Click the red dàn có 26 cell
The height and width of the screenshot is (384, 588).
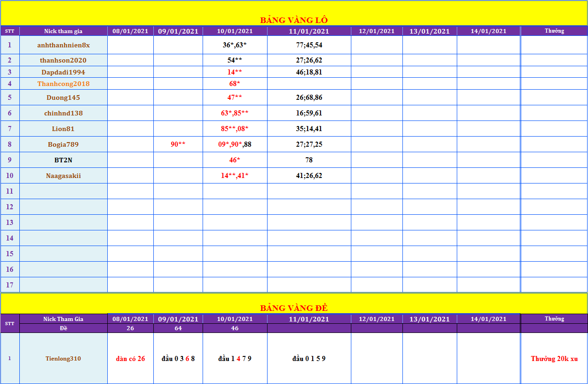[130, 359]
